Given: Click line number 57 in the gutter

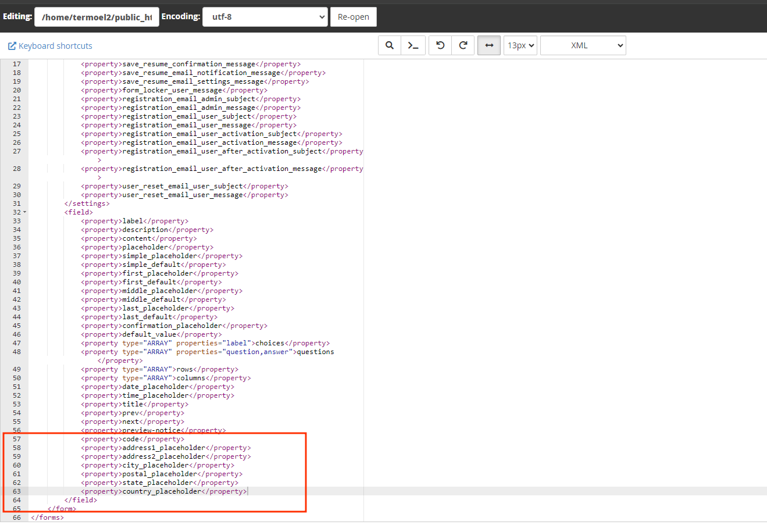Looking at the screenshot, I should coord(16,439).
